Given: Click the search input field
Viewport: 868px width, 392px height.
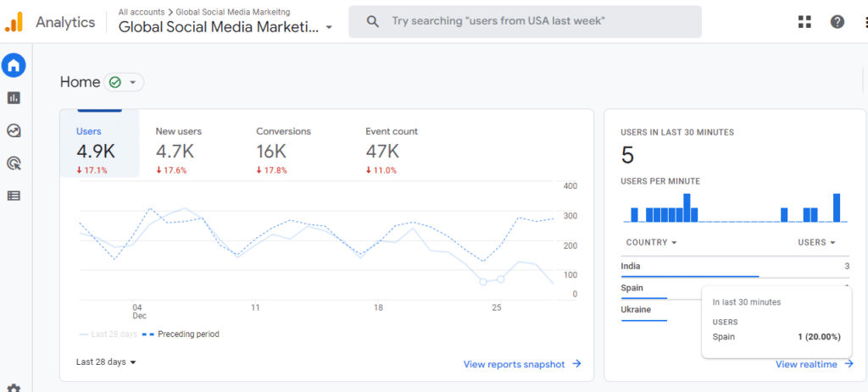Looking at the screenshot, I should [525, 21].
